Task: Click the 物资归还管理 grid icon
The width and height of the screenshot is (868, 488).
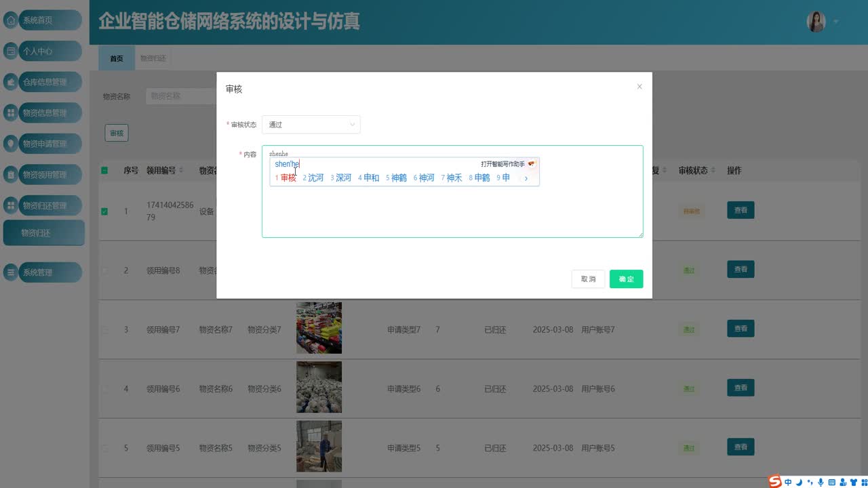Action: tap(11, 205)
